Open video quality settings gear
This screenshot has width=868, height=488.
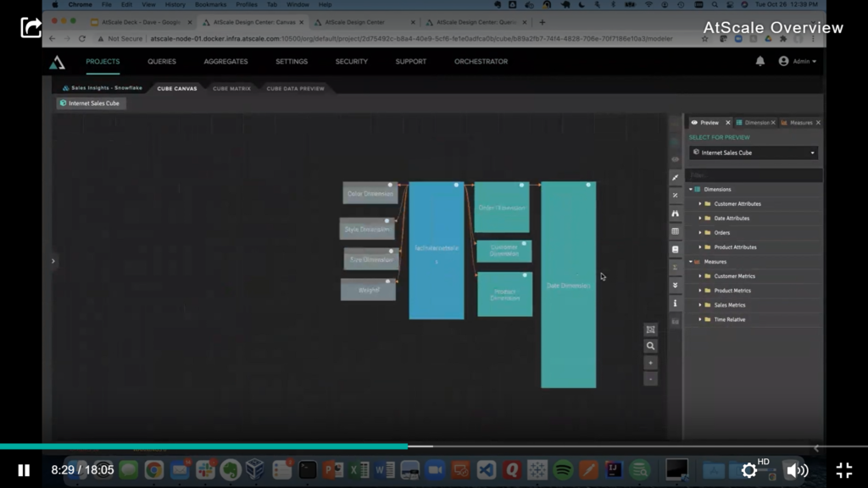pos(749,470)
